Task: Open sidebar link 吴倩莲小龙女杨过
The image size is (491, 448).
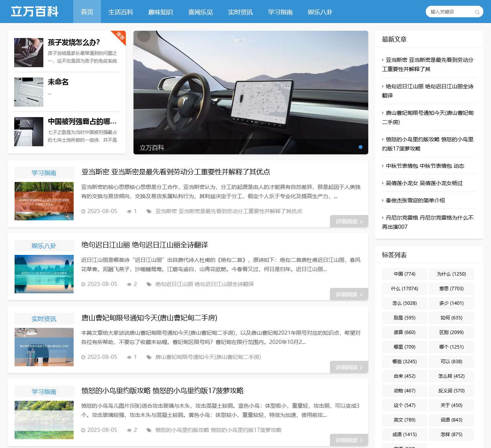Action: click(x=424, y=183)
